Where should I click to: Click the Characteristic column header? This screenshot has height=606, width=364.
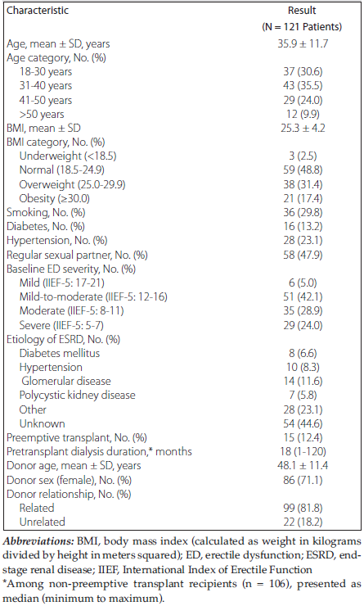coord(38,10)
